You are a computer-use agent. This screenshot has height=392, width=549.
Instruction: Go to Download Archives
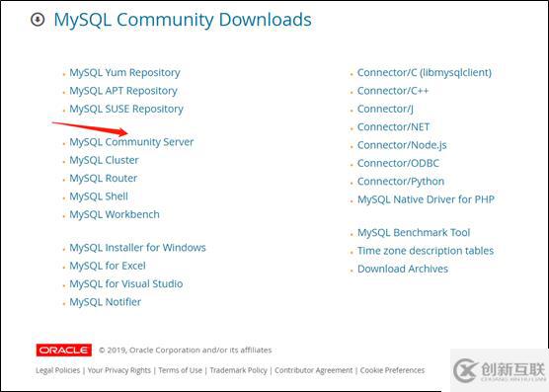pos(403,270)
